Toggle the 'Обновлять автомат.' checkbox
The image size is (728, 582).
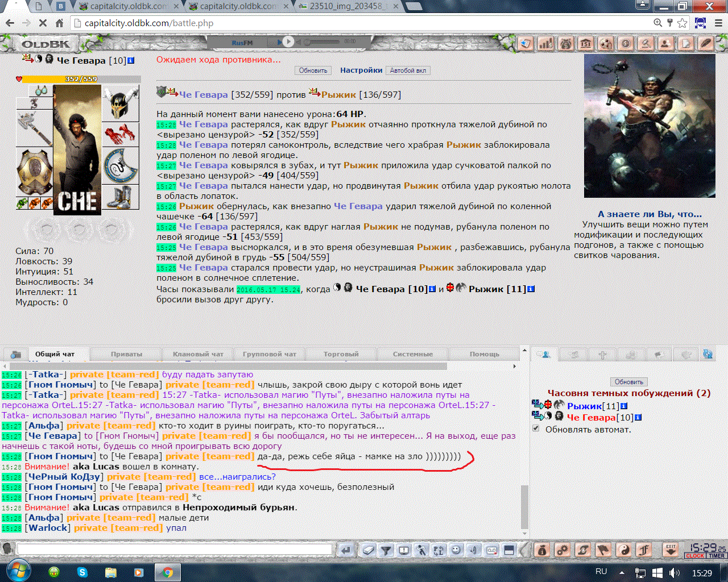[x=536, y=429]
